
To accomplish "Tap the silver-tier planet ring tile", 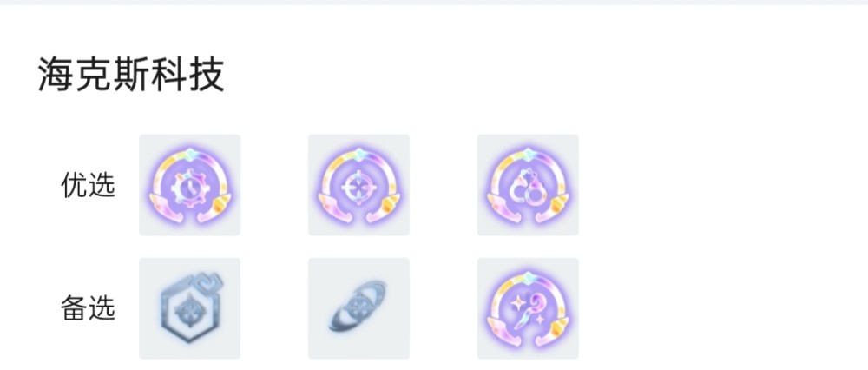I will tap(358, 308).
